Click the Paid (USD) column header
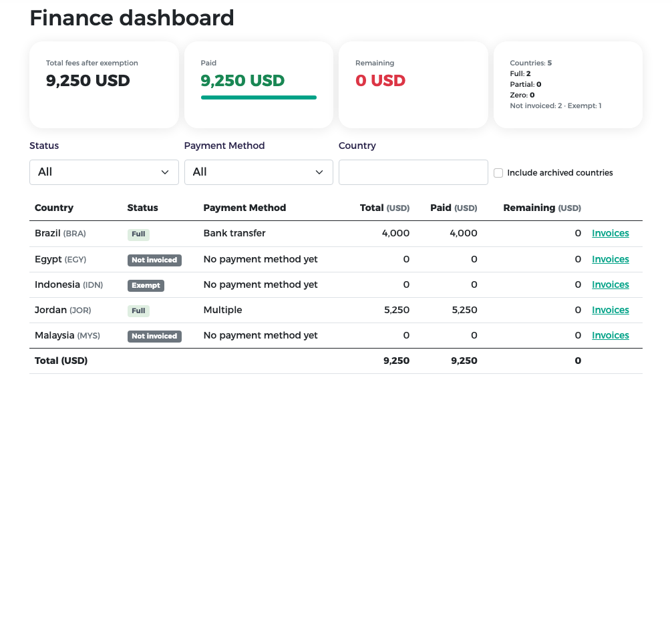 [x=454, y=208]
